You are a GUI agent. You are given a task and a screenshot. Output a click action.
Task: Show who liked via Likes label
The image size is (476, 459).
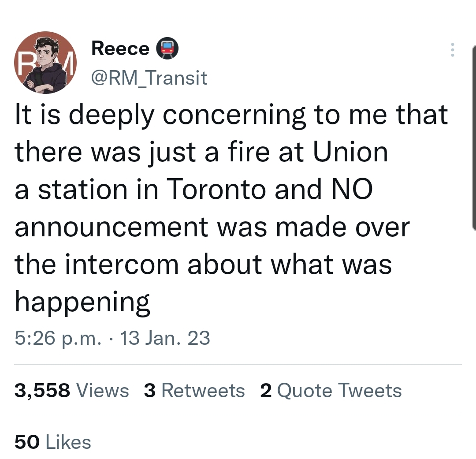point(68,442)
